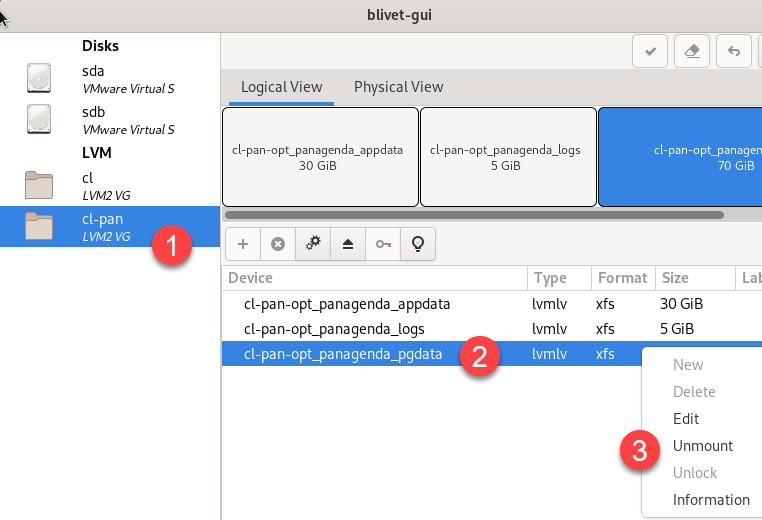Image resolution: width=762 pixels, height=520 pixels.
Task: Choose Unmount in the context menu
Action: coord(703,446)
